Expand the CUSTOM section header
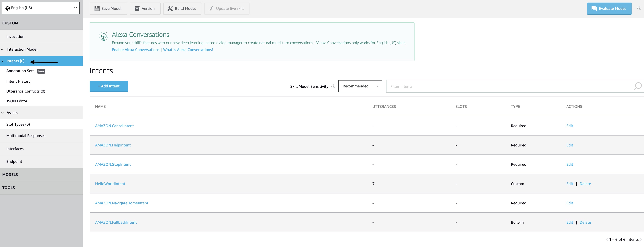Viewport: 644px width, 247px height. pyautogui.click(x=41, y=23)
